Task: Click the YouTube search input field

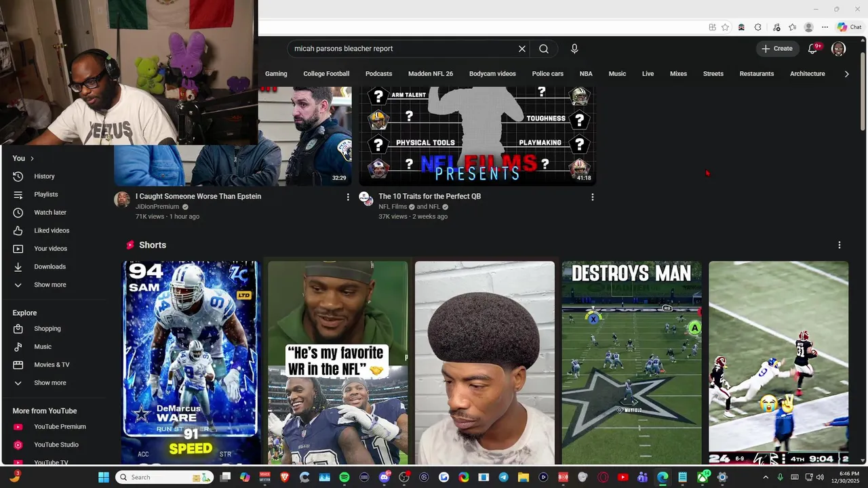Action: (x=402, y=49)
